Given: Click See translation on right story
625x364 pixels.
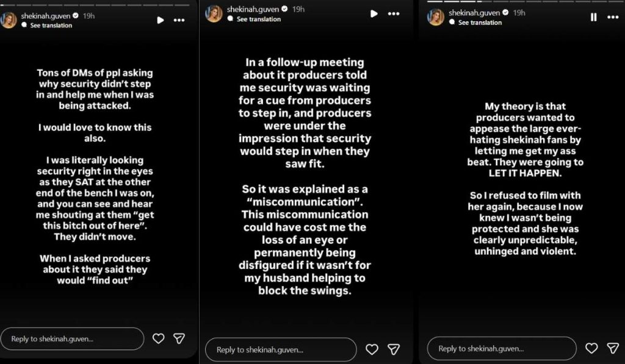Looking at the screenshot, I should (x=480, y=23).
